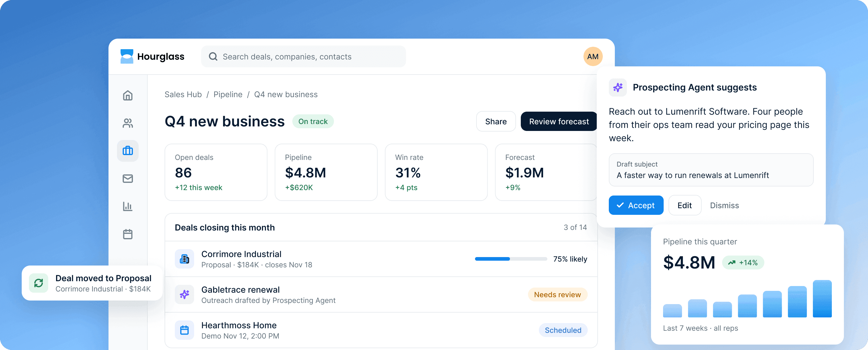Open the Home icon in sidebar
This screenshot has width=868, height=350.
pos(128,95)
